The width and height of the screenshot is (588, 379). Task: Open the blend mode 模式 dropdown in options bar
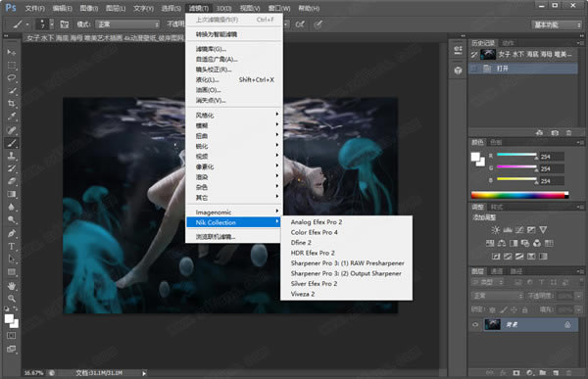tap(127, 24)
